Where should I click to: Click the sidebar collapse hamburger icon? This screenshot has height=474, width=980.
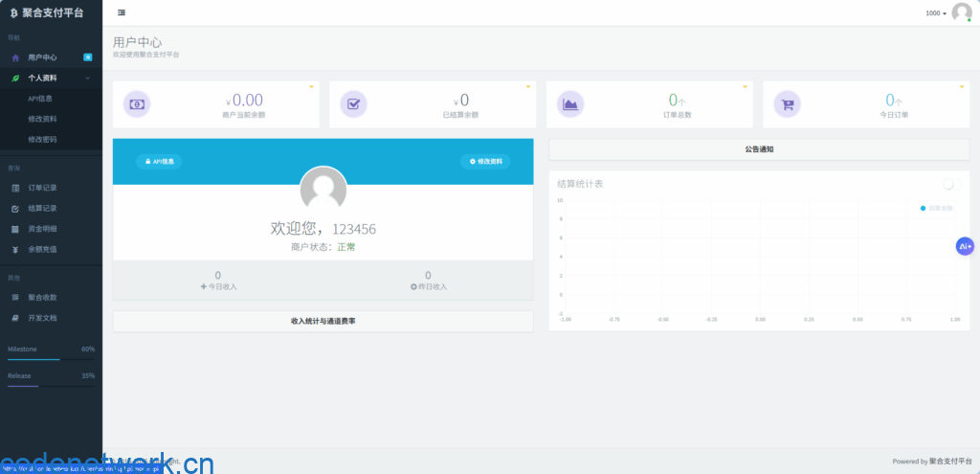point(122,12)
